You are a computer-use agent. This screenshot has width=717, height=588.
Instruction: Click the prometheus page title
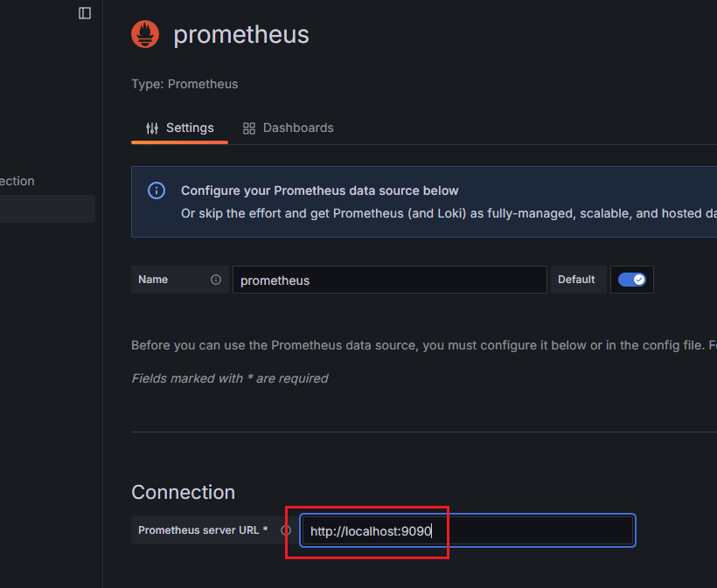click(x=241, y=35)
